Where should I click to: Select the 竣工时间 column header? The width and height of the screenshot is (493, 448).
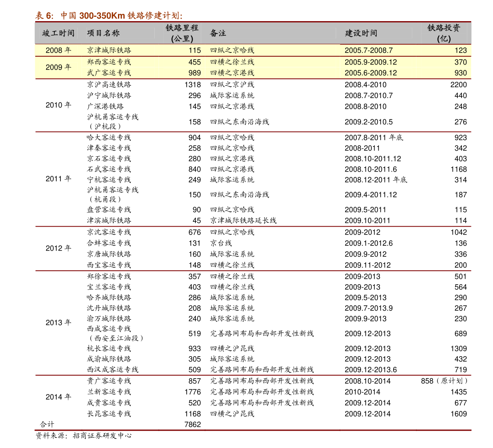click(x=58, y=33)
